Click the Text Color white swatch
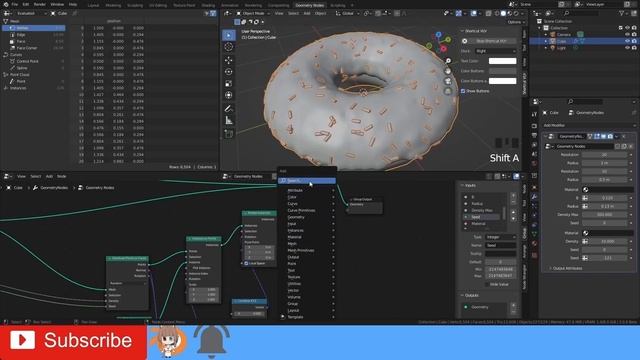 (x=502, y=61)
